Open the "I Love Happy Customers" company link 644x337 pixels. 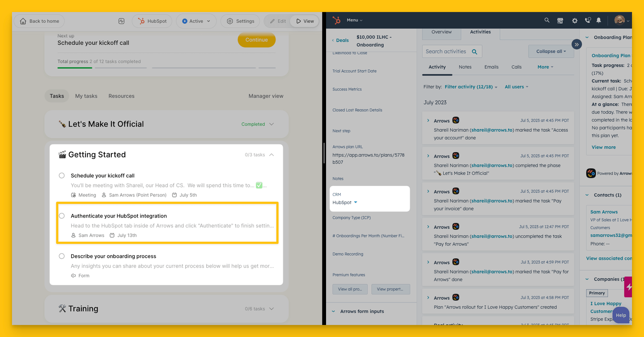coord(606,307)
